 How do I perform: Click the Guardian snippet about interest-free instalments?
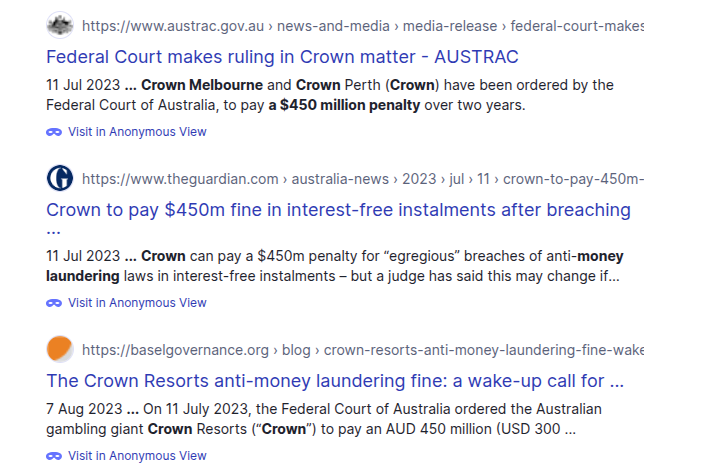pyautogui.click(x=333, y=266)
